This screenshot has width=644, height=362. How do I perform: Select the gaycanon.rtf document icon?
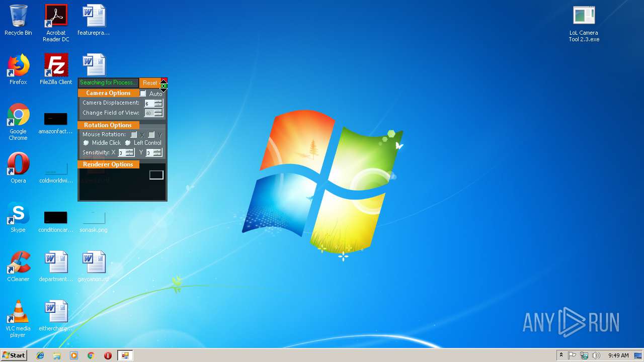[94, 266]
